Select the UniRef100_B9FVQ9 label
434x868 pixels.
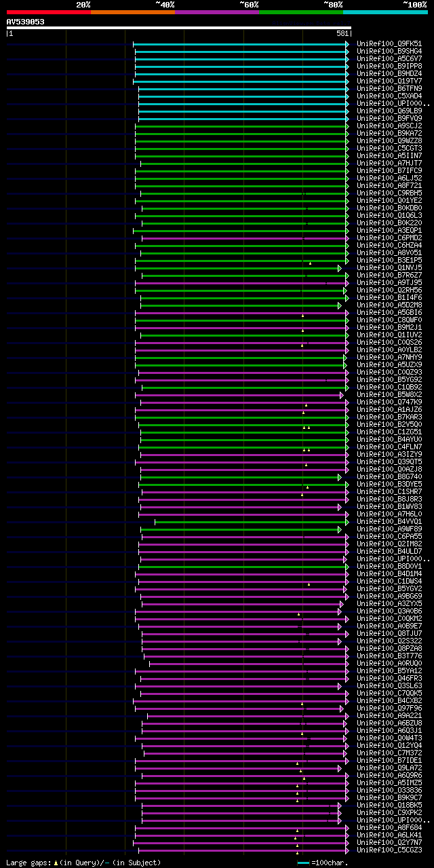(389, 118)
